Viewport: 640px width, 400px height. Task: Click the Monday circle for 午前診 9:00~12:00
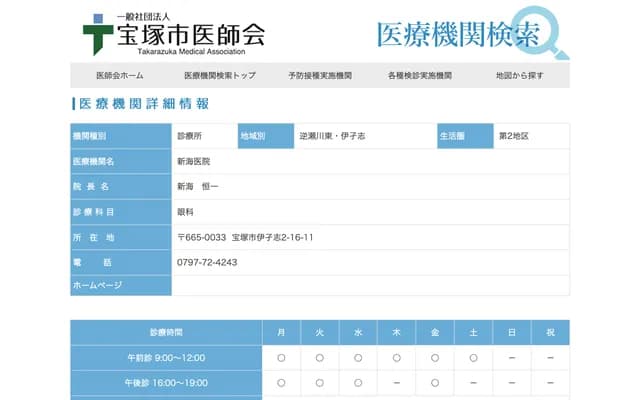point(281,357)
